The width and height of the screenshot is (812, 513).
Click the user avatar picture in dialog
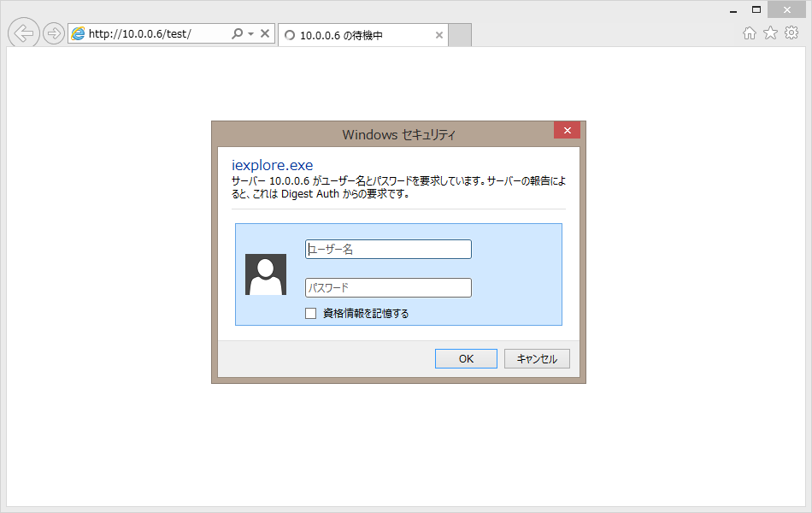tap(265, 274)
